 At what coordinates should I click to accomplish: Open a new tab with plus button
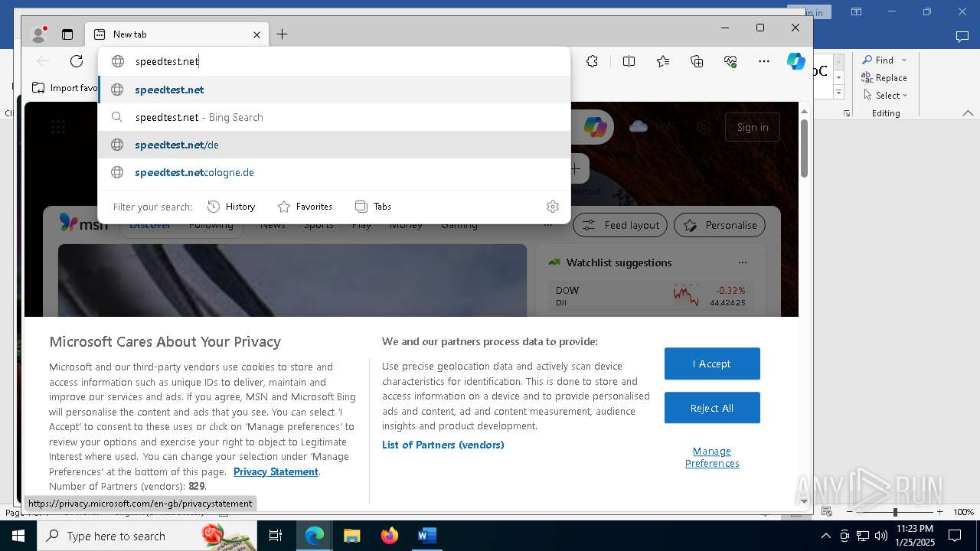pos(282,34)
